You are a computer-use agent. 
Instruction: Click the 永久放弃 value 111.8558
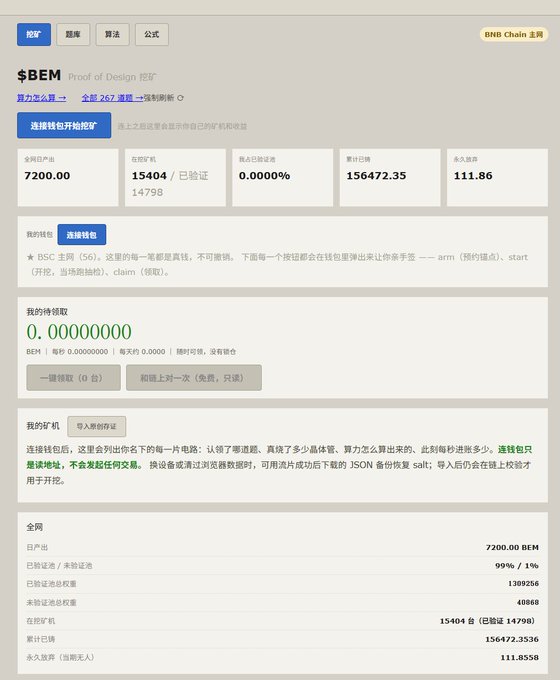pyautogui.click(x=520, y=658)
